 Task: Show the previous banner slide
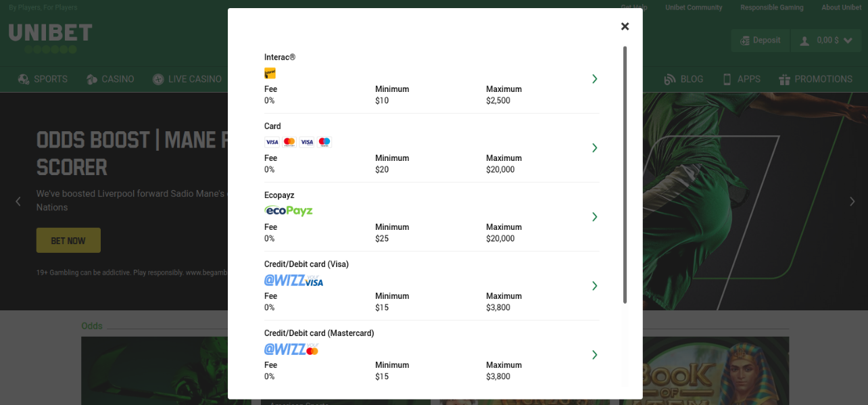coord(18,201)
